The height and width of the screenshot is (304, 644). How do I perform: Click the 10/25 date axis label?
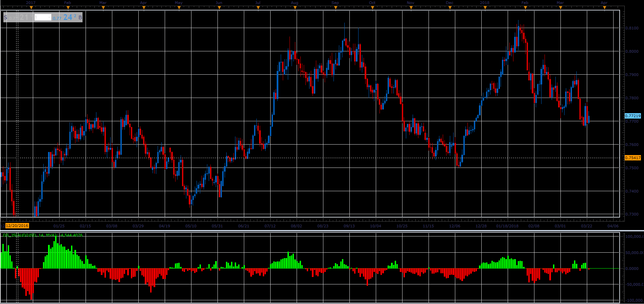click(402, 226)
